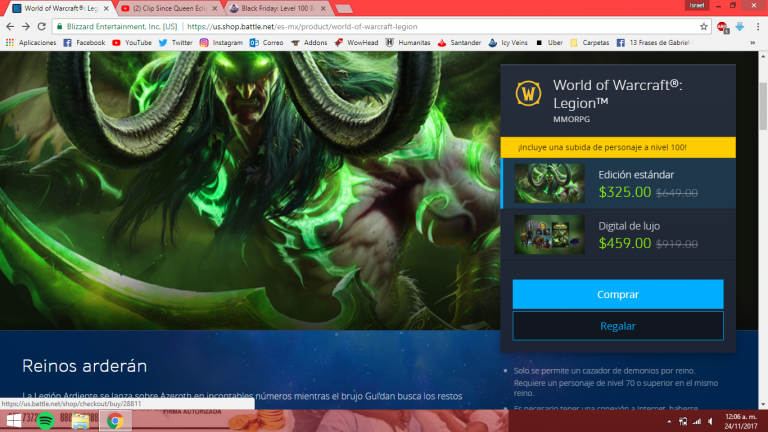Open the Chrome three-dot menu
Viewport: 768px width, 432px height.
(757, 26)
